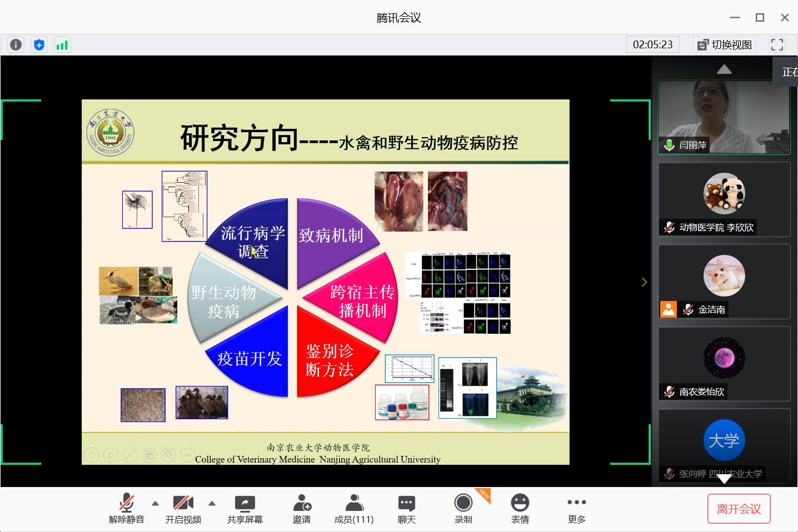The height and width of the screenshot is (532, 798).
Task: Unmute microphone via 解除静音
Action: pos(127,509)
